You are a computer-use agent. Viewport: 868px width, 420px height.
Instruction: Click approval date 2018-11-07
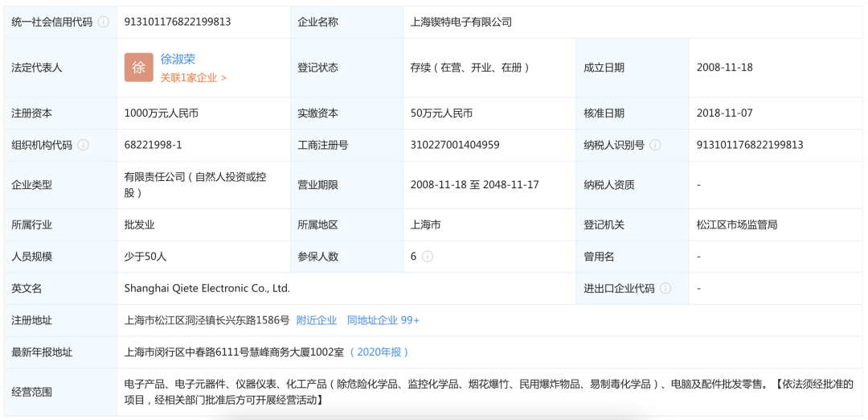pos(725,113)
